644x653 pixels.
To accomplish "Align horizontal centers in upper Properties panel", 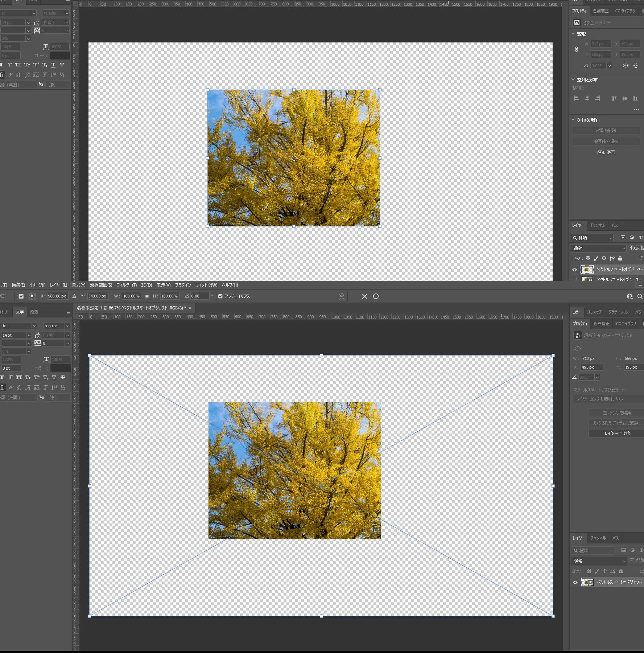I will (587, 98).
